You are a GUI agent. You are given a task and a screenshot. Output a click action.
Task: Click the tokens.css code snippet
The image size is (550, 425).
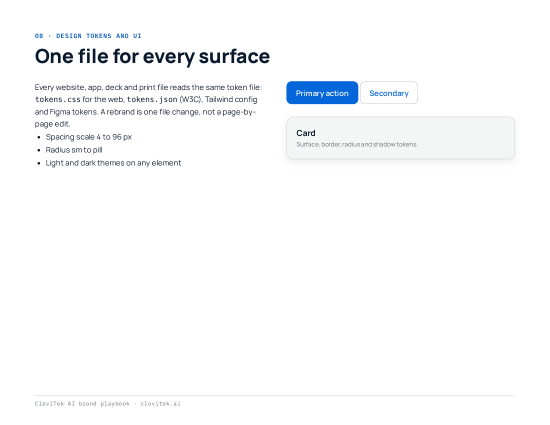(x=58, y=100)
